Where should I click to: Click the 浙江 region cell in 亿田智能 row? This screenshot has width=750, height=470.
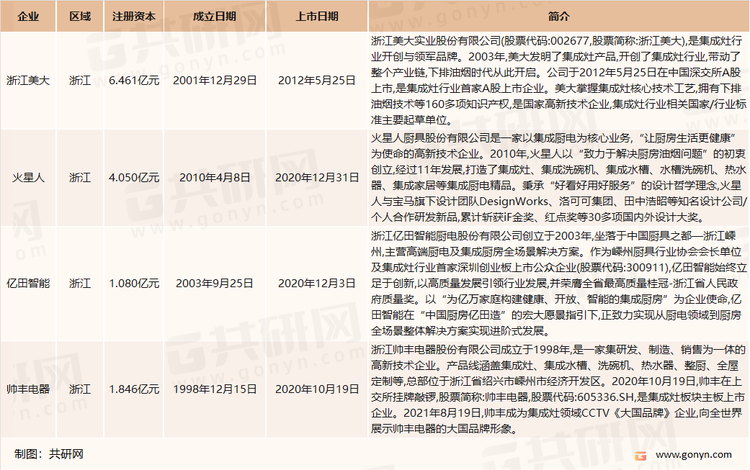coord(80,283)
